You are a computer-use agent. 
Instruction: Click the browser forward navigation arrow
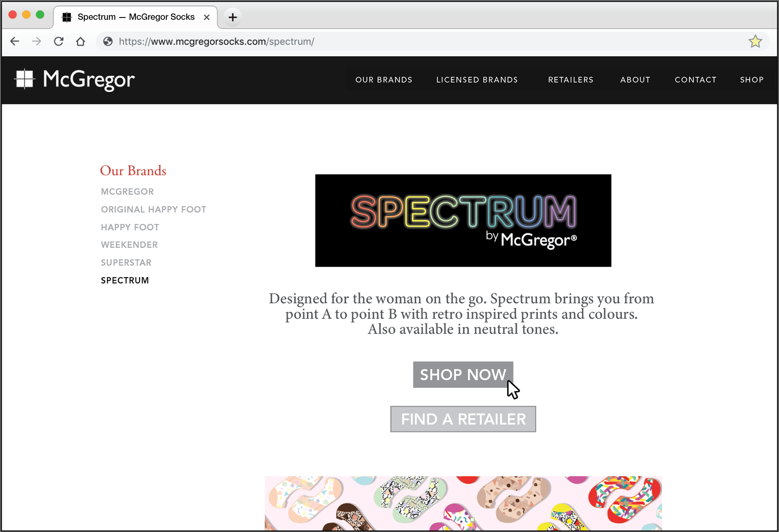pyautogui.click(x=37, y=41)
